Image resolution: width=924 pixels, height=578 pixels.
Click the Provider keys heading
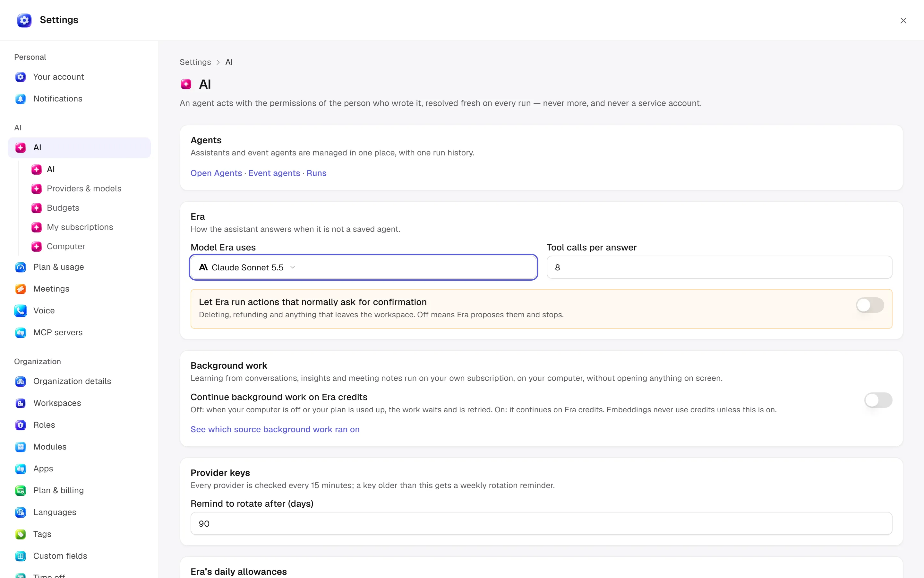point(220,473)
